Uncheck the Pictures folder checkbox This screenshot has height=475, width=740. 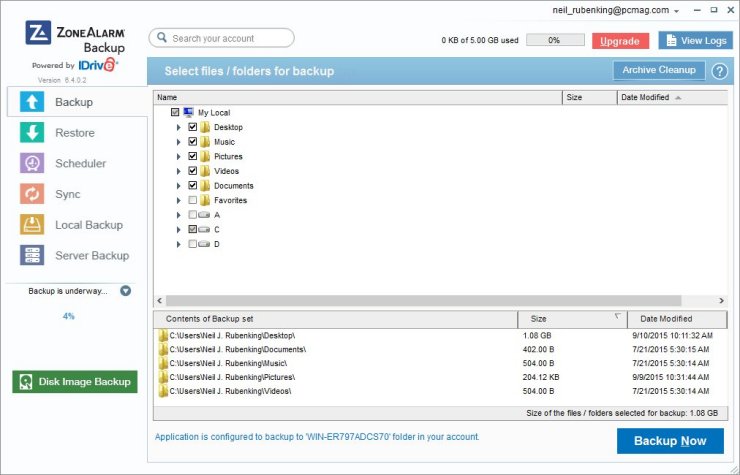point(193,156)
